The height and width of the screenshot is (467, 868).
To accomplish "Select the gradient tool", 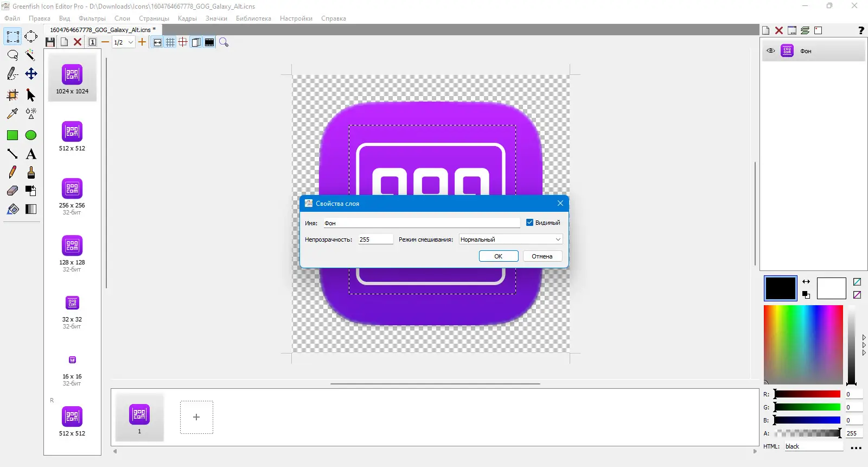I will 31,209.
